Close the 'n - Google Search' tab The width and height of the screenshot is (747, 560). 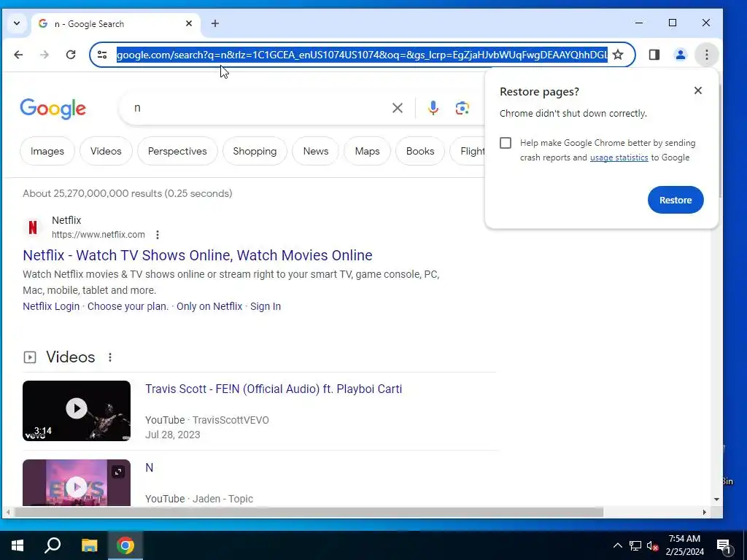point(189,23)
